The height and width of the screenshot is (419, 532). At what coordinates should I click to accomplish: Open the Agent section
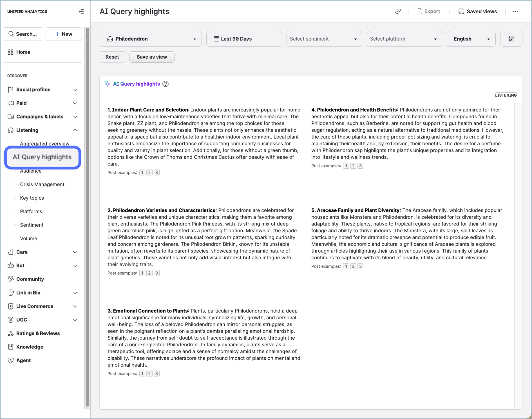(x=23, y=360)
